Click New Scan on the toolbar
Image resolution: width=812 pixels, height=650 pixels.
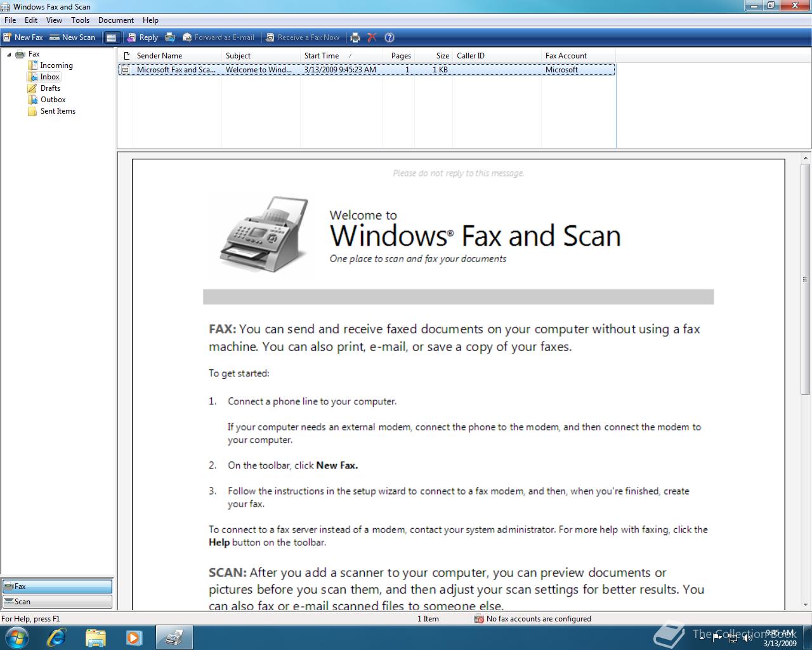click(72, 37)
